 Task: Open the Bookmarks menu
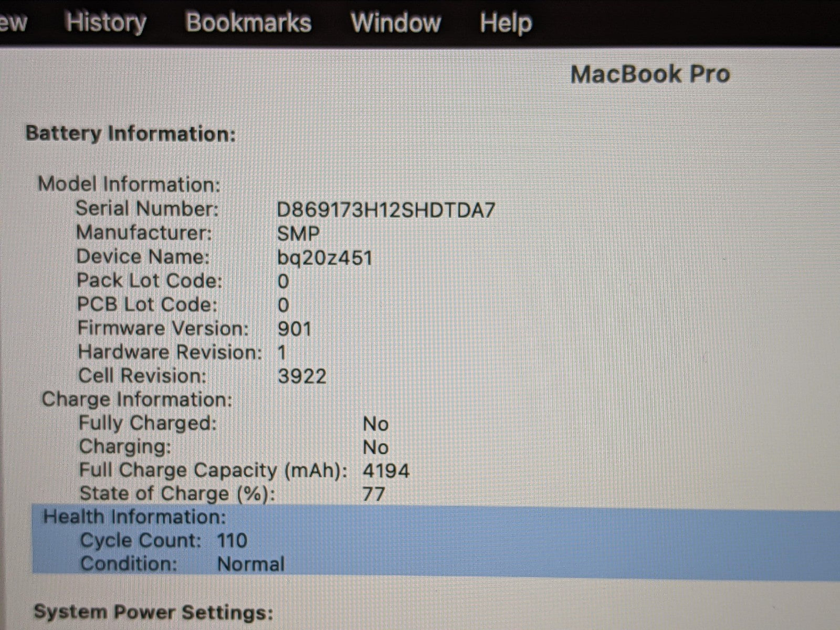(248, 23)
